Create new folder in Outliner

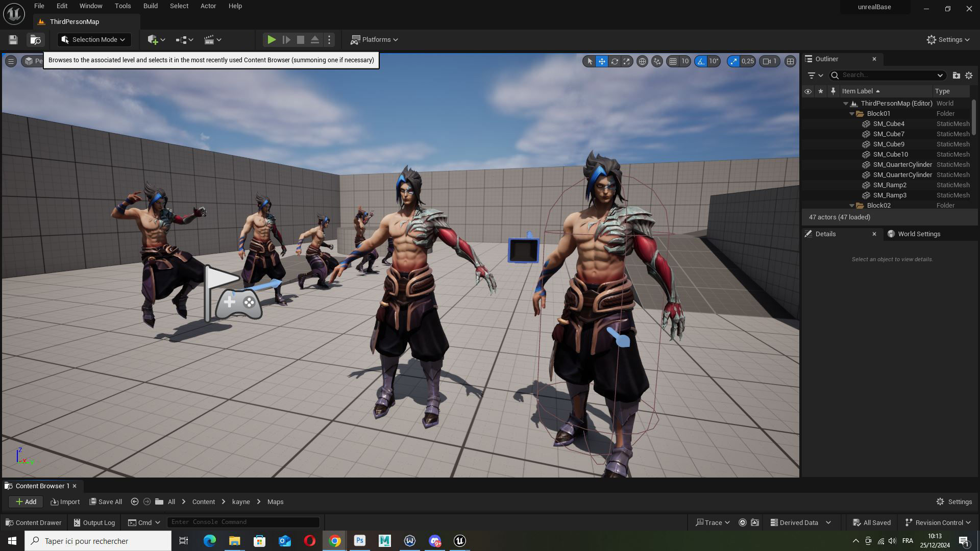click(x=956, y=76)
